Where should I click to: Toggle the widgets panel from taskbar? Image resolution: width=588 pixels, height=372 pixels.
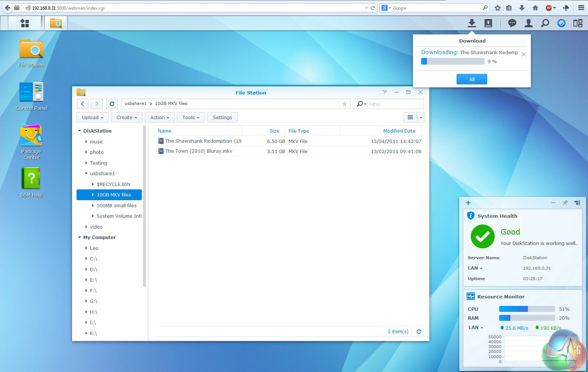pyautogui.click(x=578, y=23)
